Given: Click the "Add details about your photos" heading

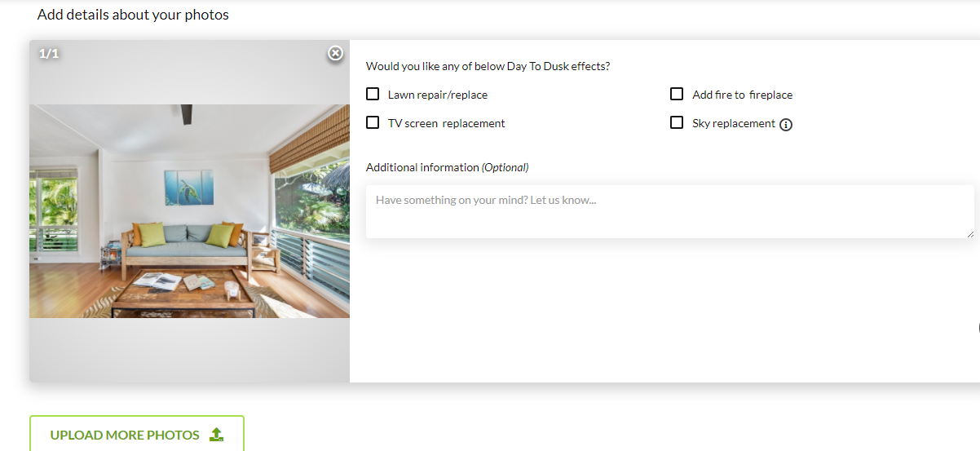Looking at the screenshot, I should [x=133, y=15].
